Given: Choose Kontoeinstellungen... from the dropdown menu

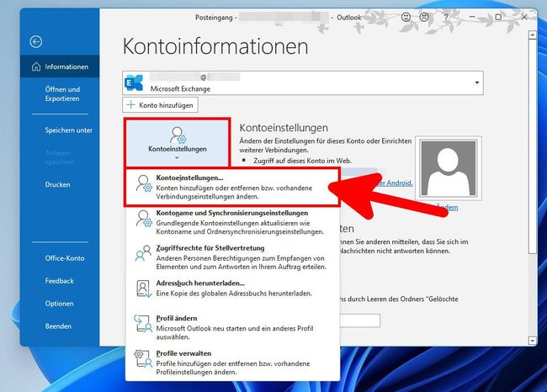Looking at the screenshot, I should (x=232, y=188).
